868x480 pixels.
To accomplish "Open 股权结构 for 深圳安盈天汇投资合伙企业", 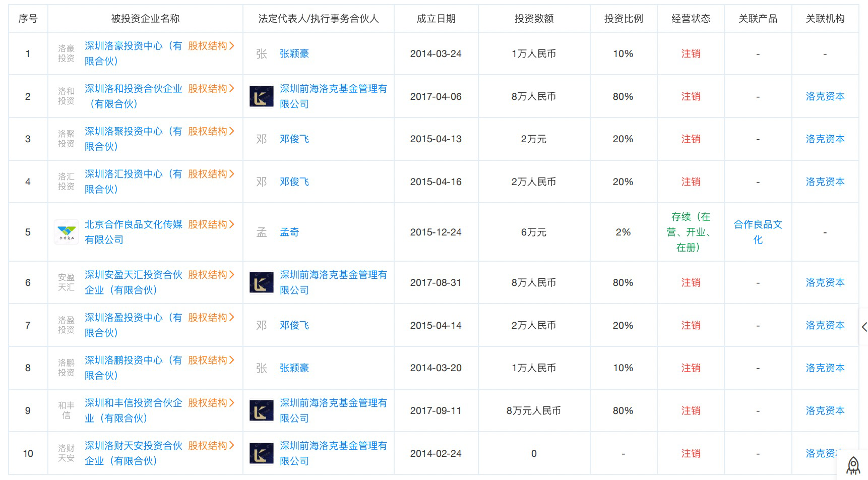I will (x=211, y=275).
